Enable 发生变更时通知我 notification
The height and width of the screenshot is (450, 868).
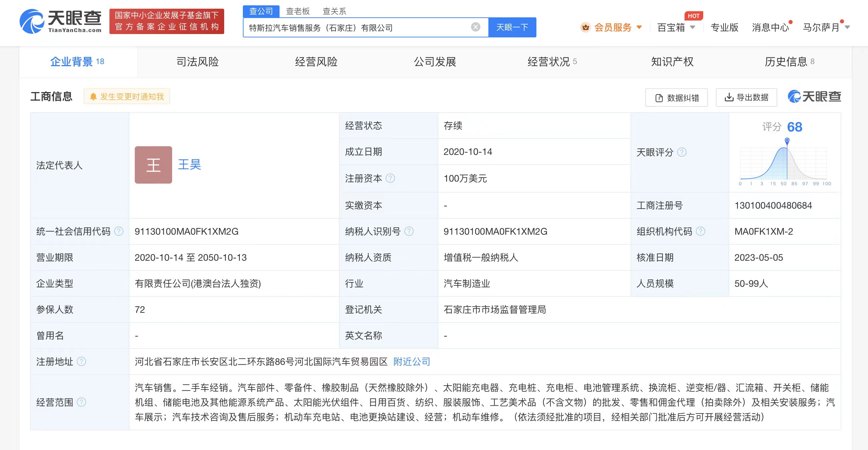pyautogui.click(x=127, y=96)
